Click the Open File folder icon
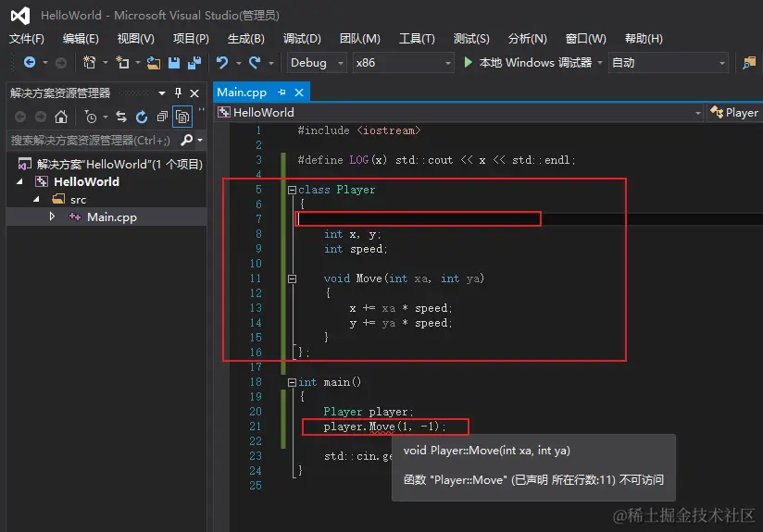763x532 pixels. click(x=154, y=63)
